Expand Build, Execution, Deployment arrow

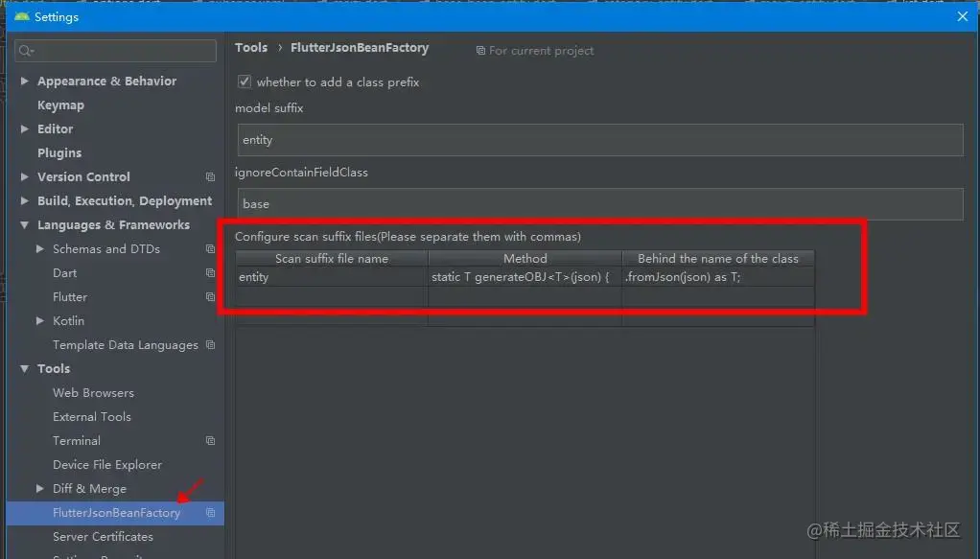(x=24, y=200)
